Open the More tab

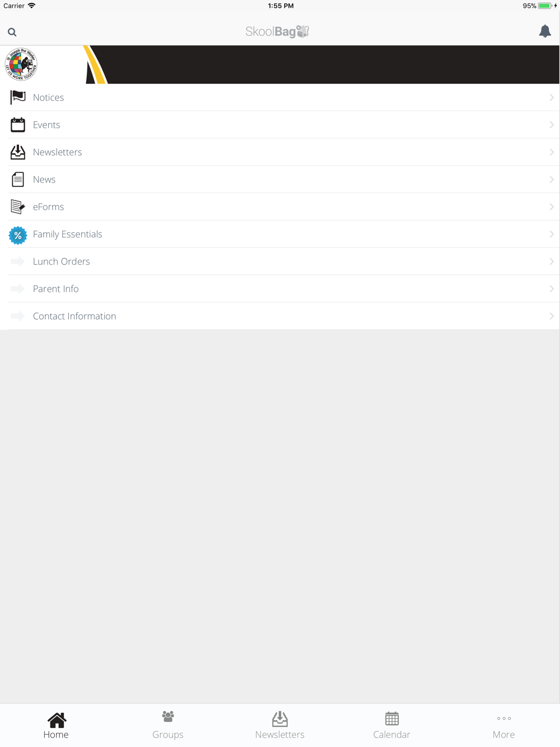point(504,725)
